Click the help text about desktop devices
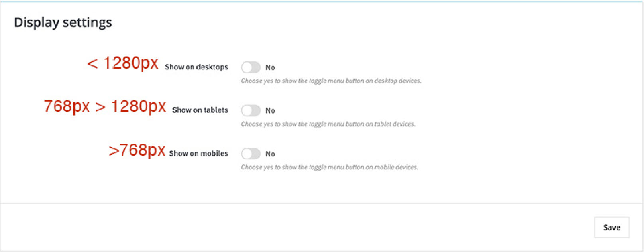The height and width of the screenshot is (252, 644). (331, 81)
